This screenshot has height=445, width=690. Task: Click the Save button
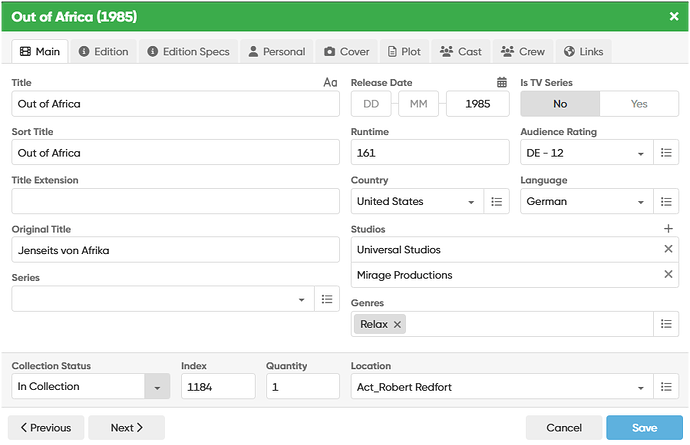click(x=645, y=428)
